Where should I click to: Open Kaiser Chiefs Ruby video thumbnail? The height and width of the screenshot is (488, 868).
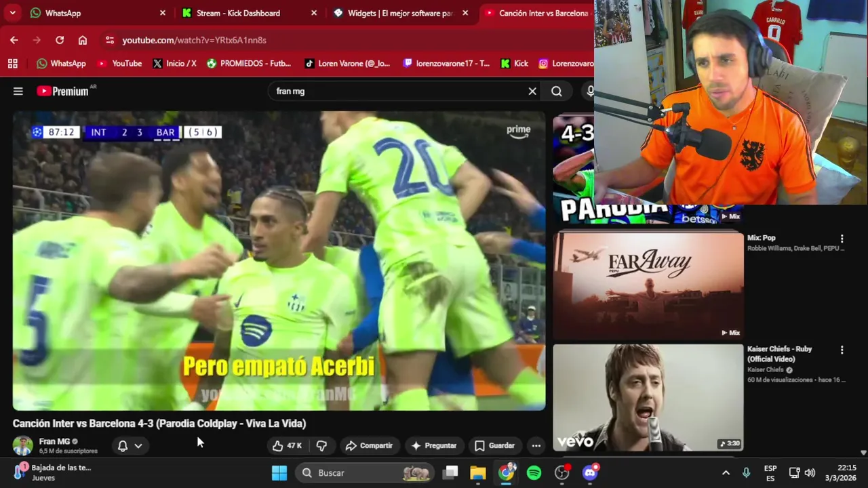[x=648, y=397]
